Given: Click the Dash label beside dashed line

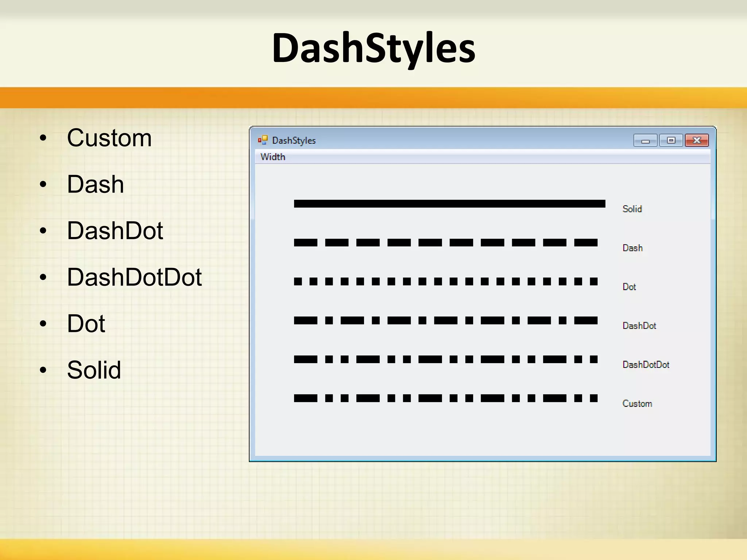Looking at the screenshot, I should [x=632, y=248].
